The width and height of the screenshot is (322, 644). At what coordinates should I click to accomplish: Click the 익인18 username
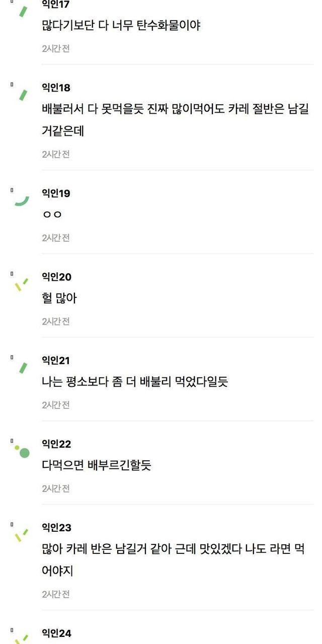point(56,88)
